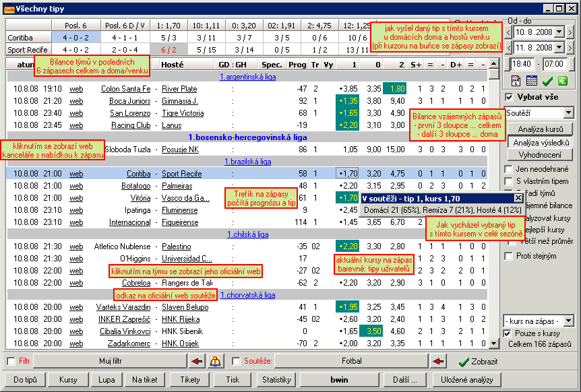This screenshot has height=392, width=581.
Task: Click the 18:40 start time field
Action: (x=521, y=64)
